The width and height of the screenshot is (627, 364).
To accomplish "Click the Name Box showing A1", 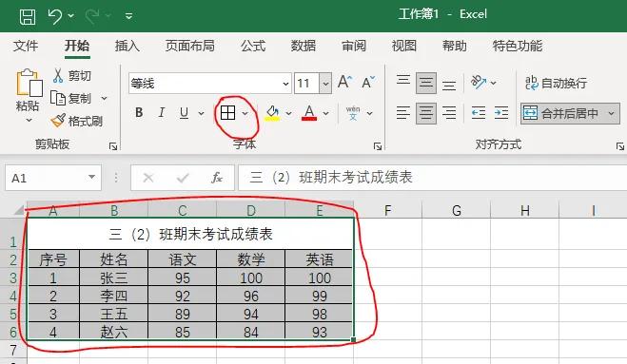I will tap(45, 178).
